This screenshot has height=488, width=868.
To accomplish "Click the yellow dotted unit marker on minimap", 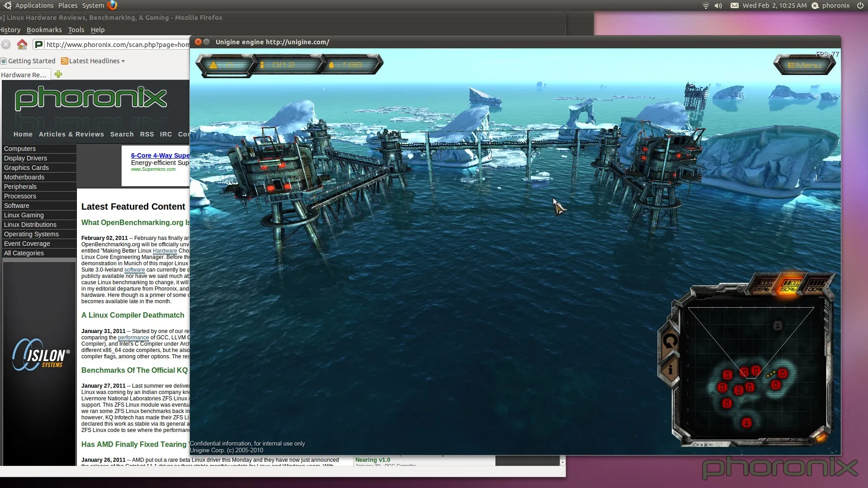I will [x=771, y=374].
